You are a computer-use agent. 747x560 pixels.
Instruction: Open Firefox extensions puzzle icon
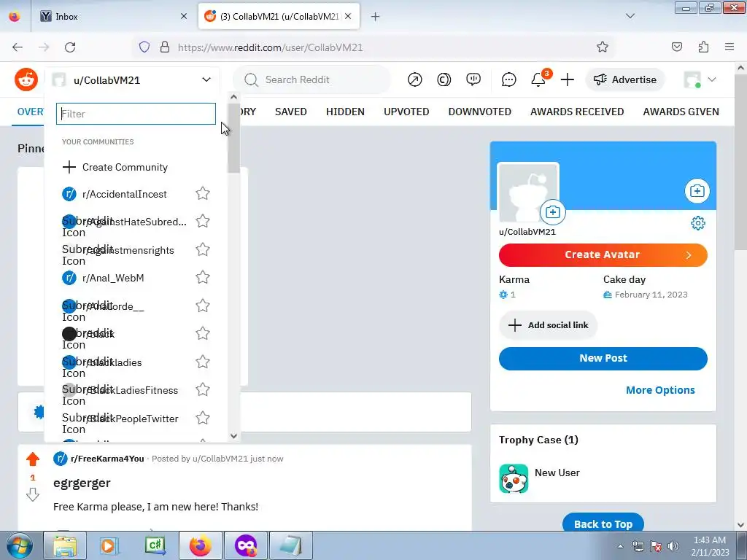(x=703, y=47)
